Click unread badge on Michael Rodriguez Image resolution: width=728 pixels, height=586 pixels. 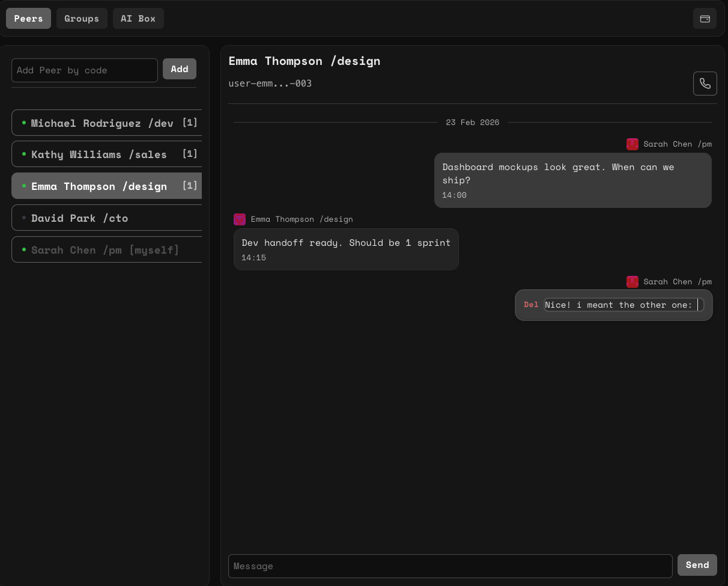pyautogui.click(x=190, y=123)
